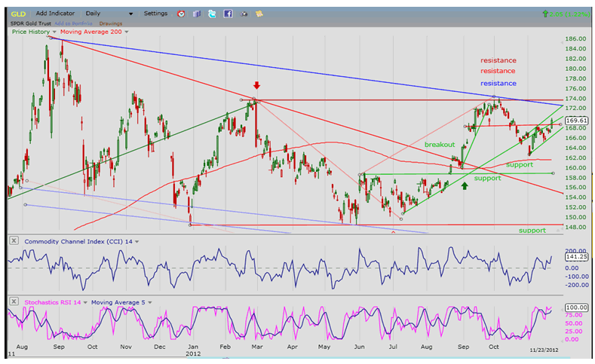
Task: Click the alarm clock alert icon
Action: click(x=181, y=14)
